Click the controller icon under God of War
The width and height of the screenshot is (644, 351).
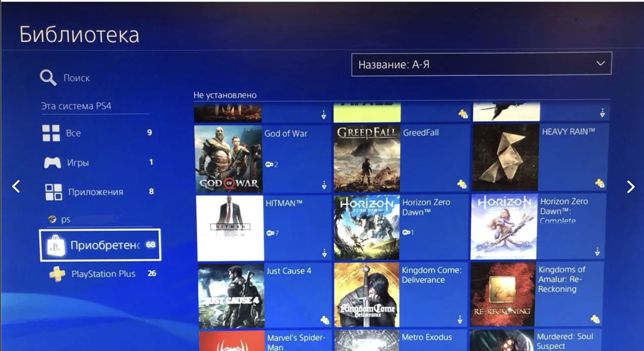[x=269, y=164]
